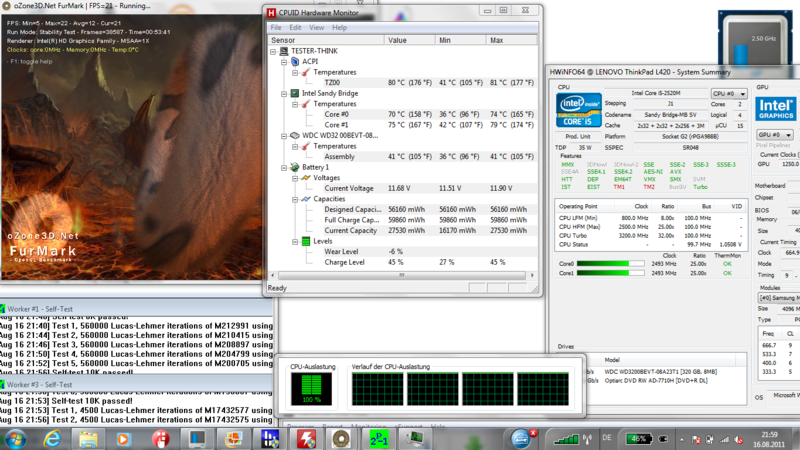Screen dimensions: 800x450
Task: Click the Core0 load bar in HWiNFO64
Action: (x=610, y=264)
